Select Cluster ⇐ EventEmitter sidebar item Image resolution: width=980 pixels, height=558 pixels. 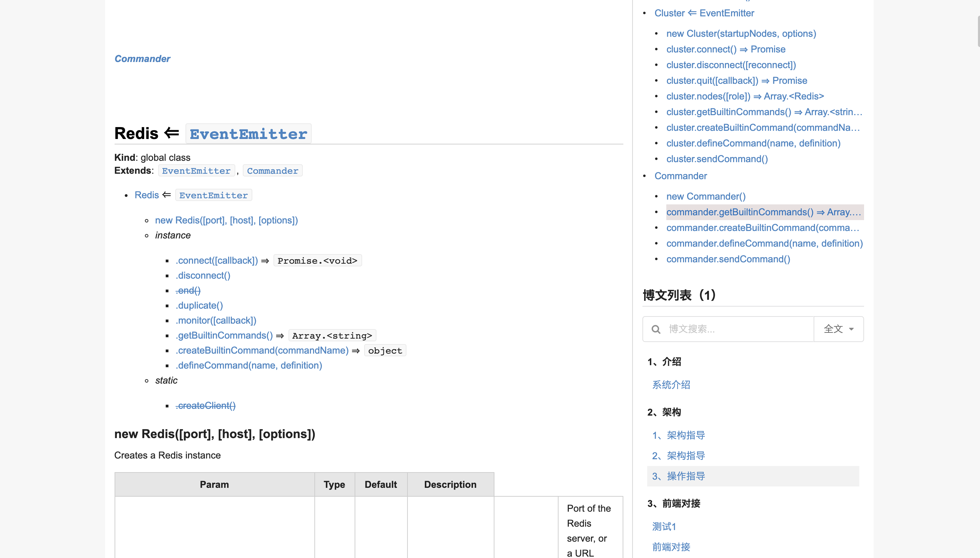(704, 13)
